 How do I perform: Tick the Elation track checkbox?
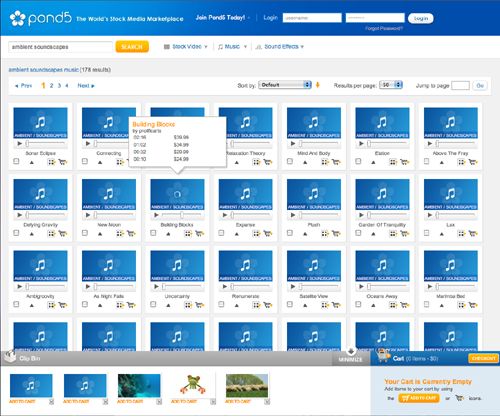pyautogui.click(x=358, y=161)
